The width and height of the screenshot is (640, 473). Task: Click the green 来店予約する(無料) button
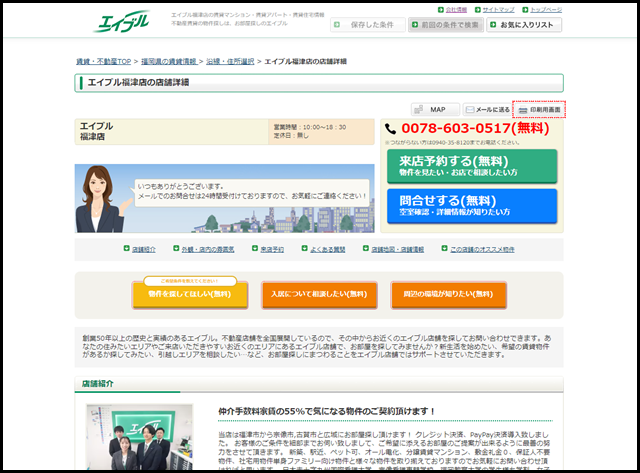[472, 166]
